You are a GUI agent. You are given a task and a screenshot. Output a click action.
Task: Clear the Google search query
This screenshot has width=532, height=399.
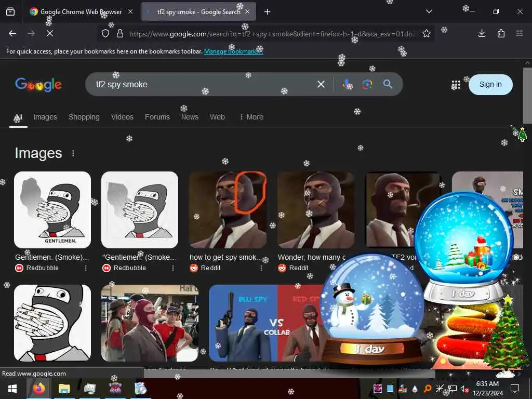click(321, 84)
